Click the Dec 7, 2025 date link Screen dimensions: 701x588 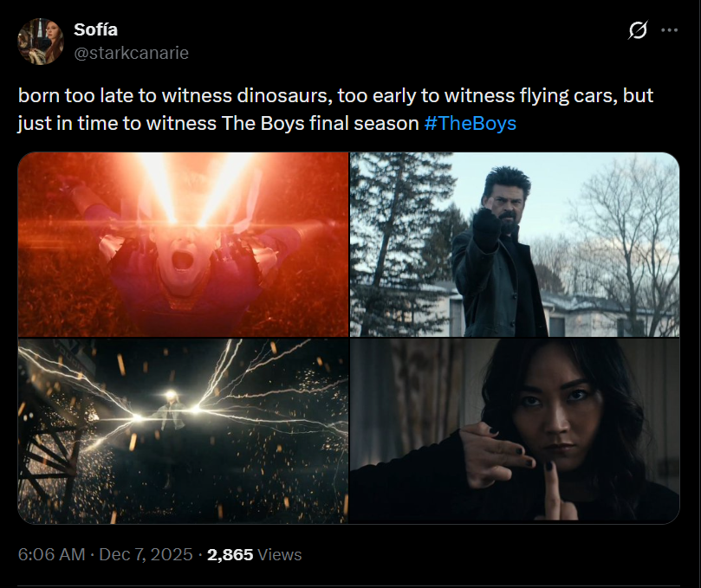pyautogui.click(x=141, y=554)
